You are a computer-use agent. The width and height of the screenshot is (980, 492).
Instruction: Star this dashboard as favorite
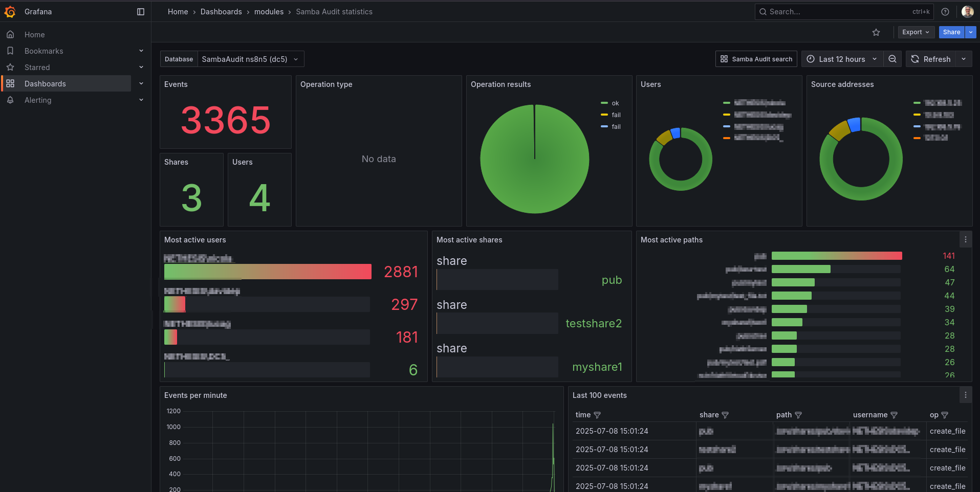[x=876, y=32]
